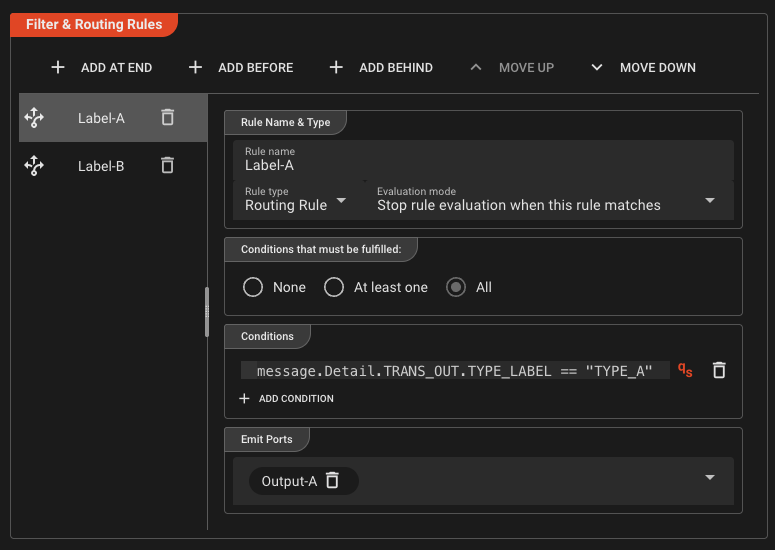Select the Label-A rule in the list

click(101, 118)
